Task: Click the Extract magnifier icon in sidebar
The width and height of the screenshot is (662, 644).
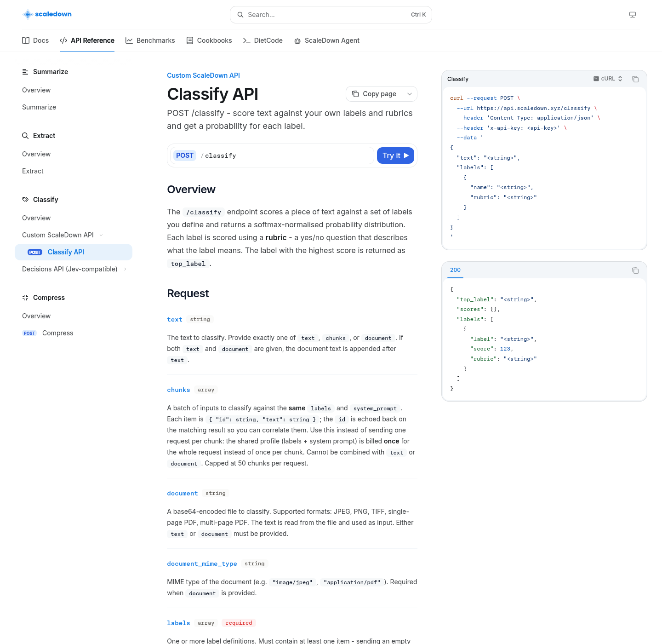Action: click(x=25, y=136)
